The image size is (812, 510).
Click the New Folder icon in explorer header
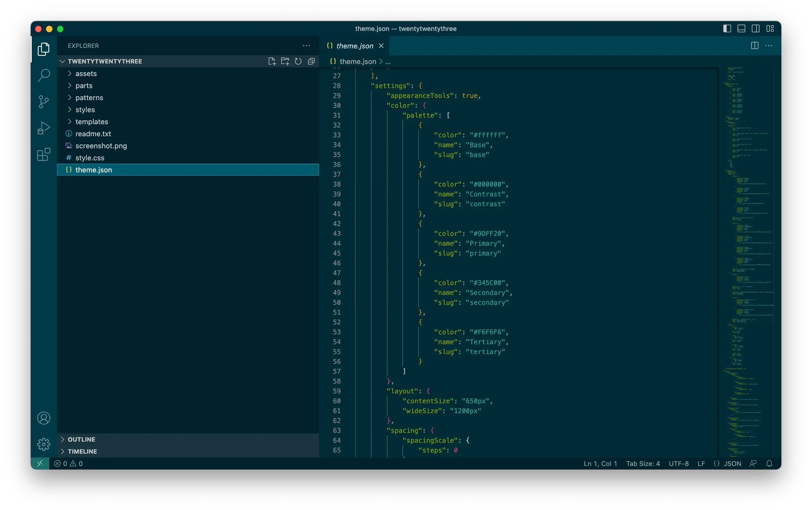pos(285,61)
